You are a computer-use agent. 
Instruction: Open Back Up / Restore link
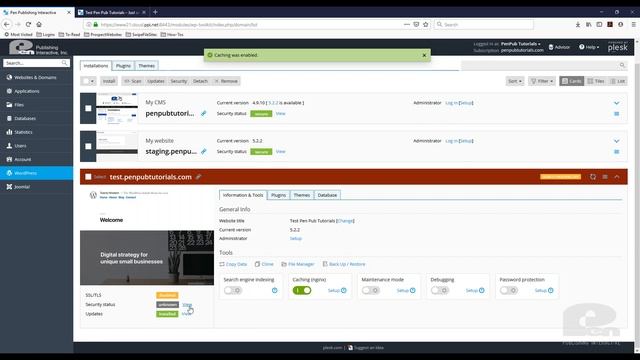click(344, 264)
